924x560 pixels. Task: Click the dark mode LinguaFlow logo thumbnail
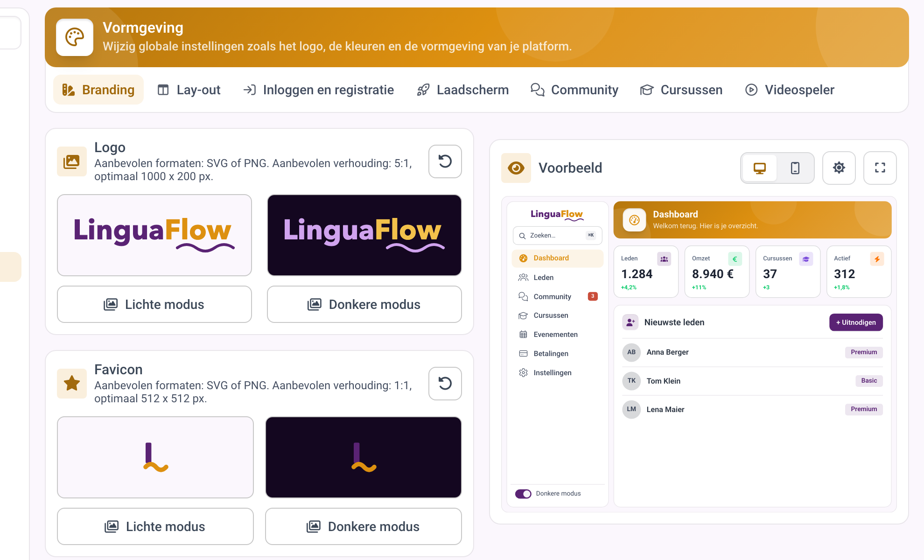pos(364,235)
